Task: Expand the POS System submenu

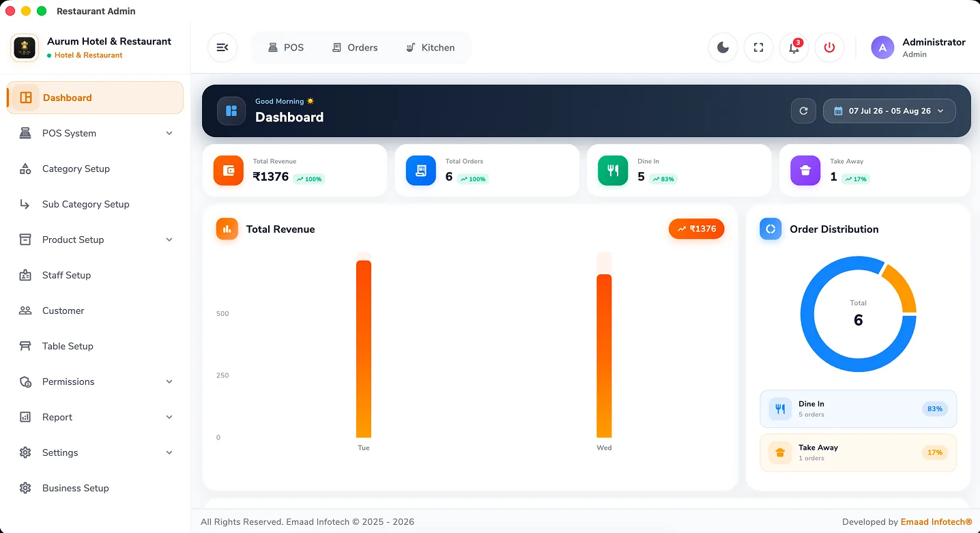Action: (96, 133)
